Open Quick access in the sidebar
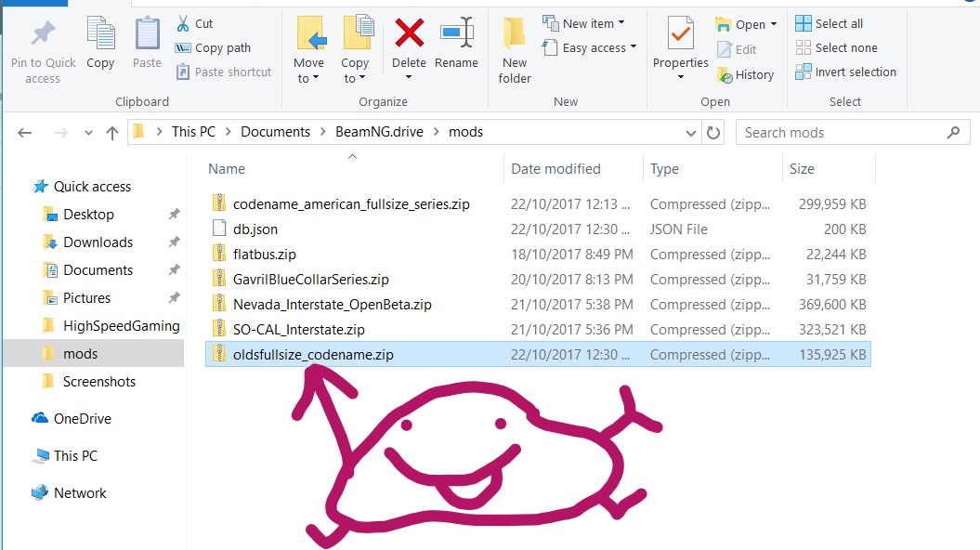980x550 pixels. tap(82, 186)
